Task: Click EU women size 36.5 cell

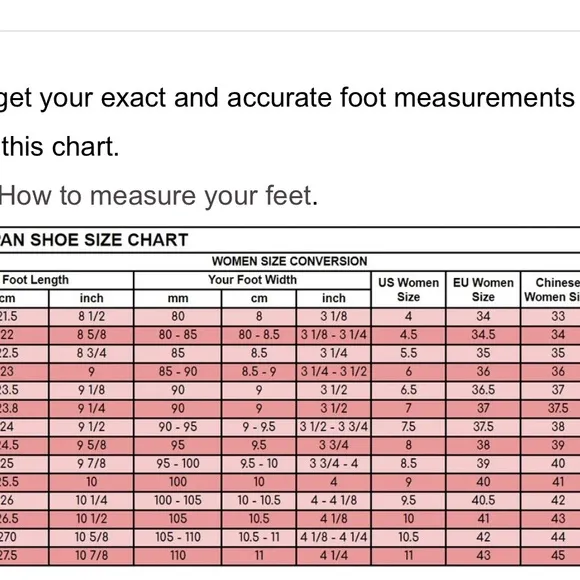Action: pyautogui.click(x=483, y=390)
